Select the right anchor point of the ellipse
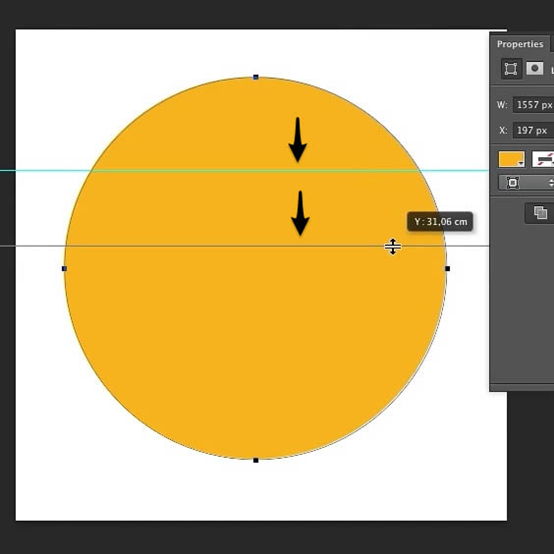Image resolution: width=554 pixels, height=554 pixels. [x=447, y=269]
